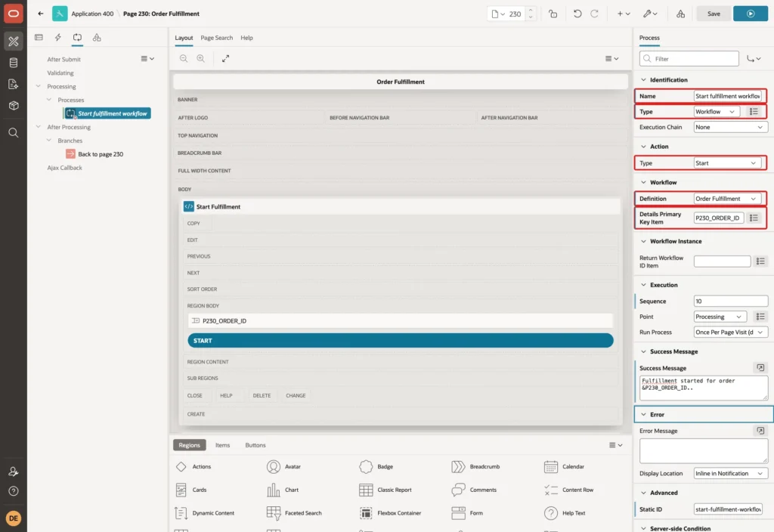Viewport: 774px width, 532px height.
Task: Switch gallery to Items tab
Action: 223,445
